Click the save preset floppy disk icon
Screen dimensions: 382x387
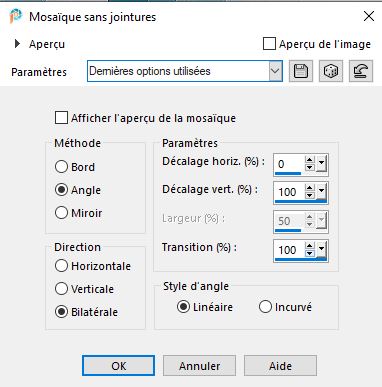point(301,71)
